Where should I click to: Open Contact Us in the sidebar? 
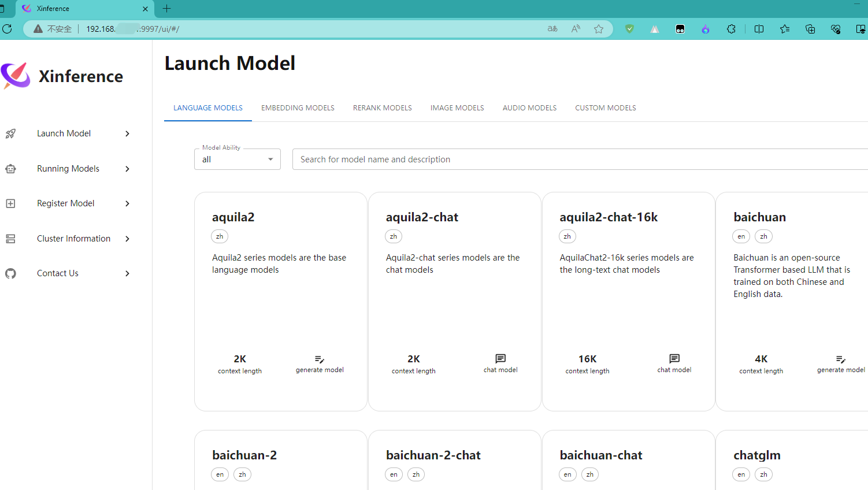[x=58, y=273]
